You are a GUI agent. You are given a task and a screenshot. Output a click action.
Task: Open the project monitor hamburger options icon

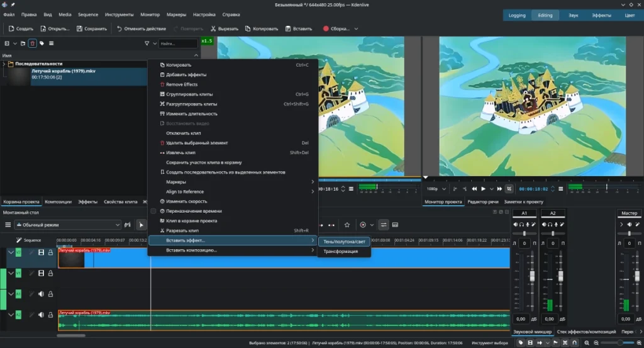point(560,189)
